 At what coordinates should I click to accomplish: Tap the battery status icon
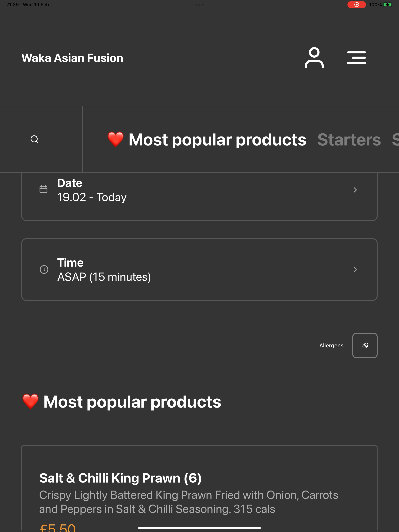point(388,4)
